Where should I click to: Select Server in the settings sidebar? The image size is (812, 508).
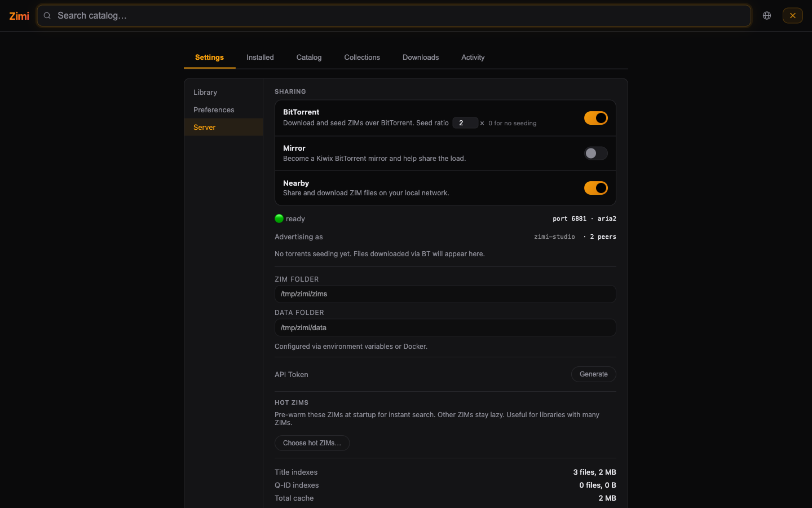coord(223,127)
